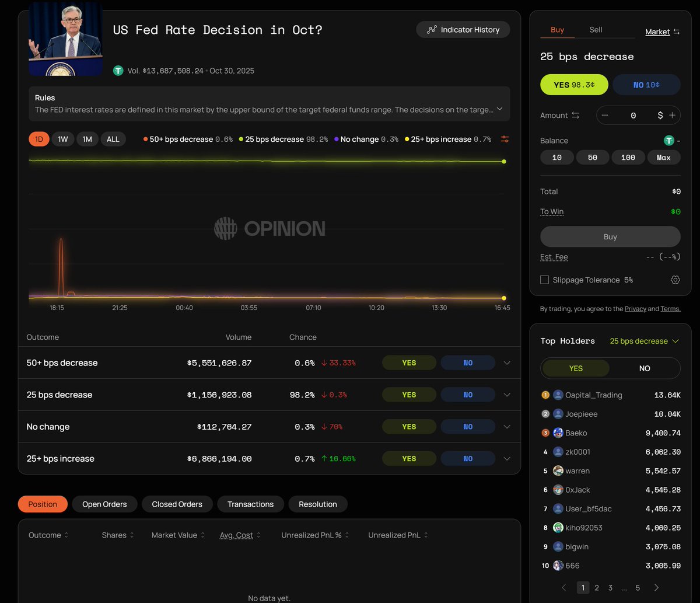This screenshot has height=603, width=700.
Task: Click kiho92053 avatar icon
Action: pos(558,528)
